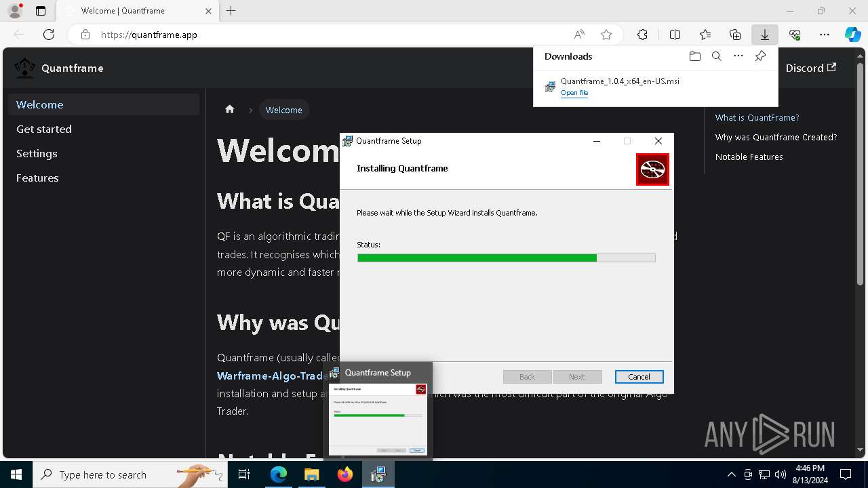
Task: Jump to What is QuantFrame? section
Action: tap(757, 117)
